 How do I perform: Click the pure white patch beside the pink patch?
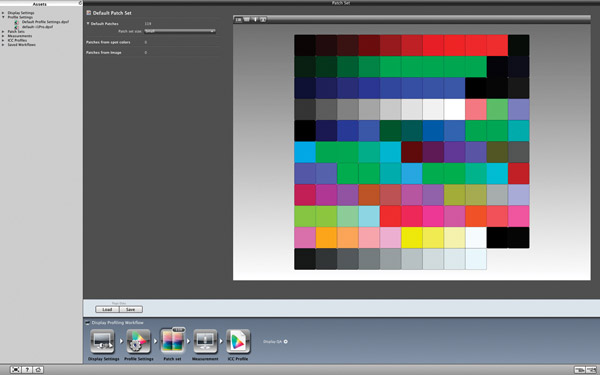click(x=455, y=109)
